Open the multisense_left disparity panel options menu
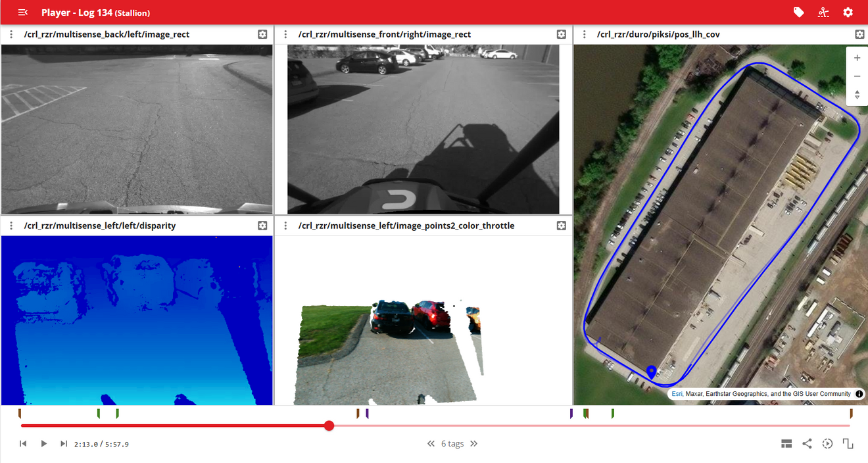The height and width of the screenshot is (463, 868). click(x=11, y=226)
